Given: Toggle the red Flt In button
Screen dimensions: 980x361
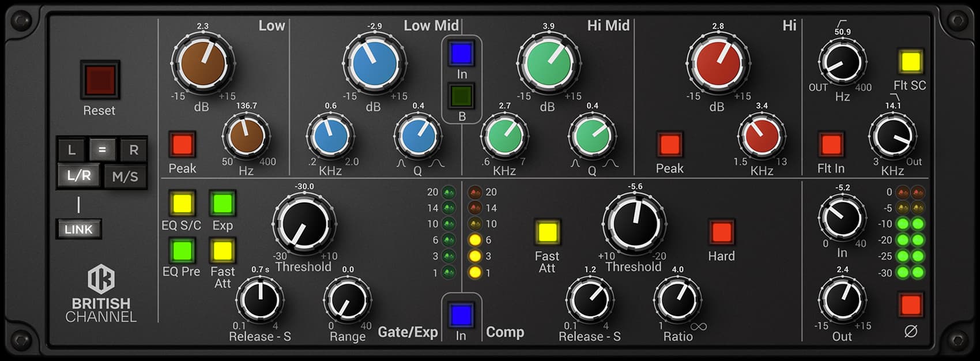Looking at the screenshot, I should (830, 145).
